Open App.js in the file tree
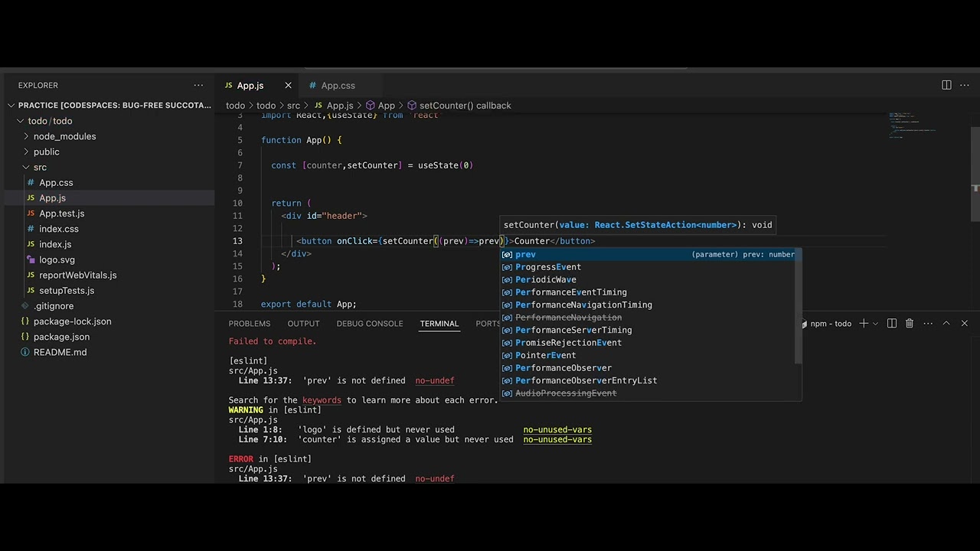Screen dimensions: 980x551 [x=52, y=198]
